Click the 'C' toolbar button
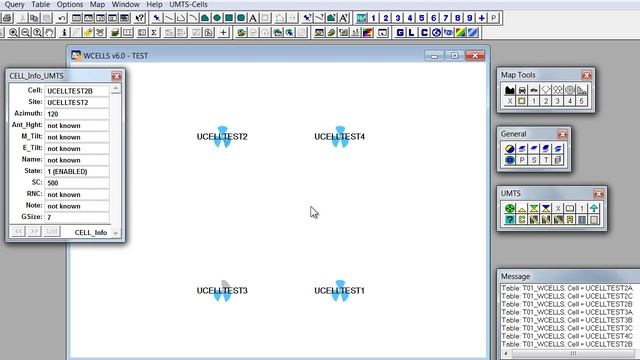The height and width of the screenshot is (360, 640). [424, 33]
